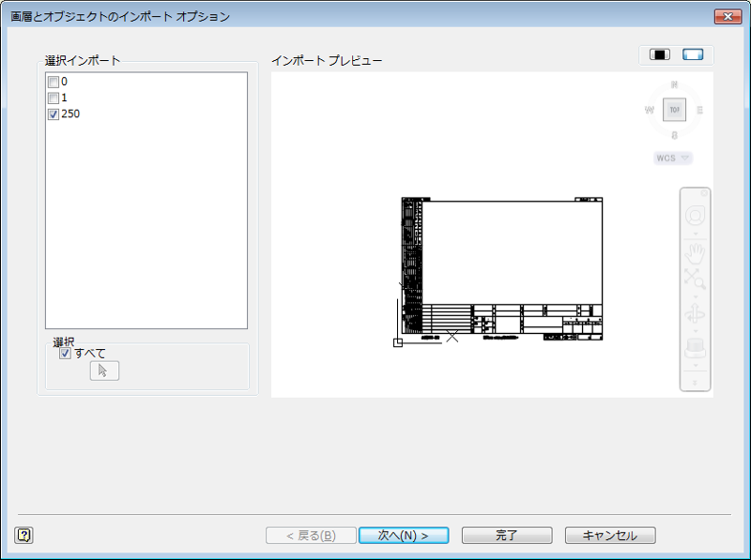The image size is (751, 560).
Task: Cancel the import with キャンセル
Action: 609,535
